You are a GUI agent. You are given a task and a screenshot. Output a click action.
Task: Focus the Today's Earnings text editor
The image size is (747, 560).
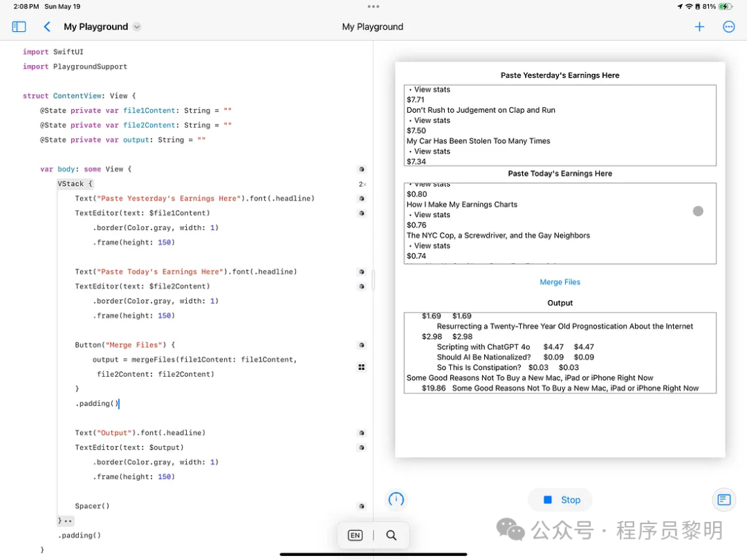pos(560,223)
